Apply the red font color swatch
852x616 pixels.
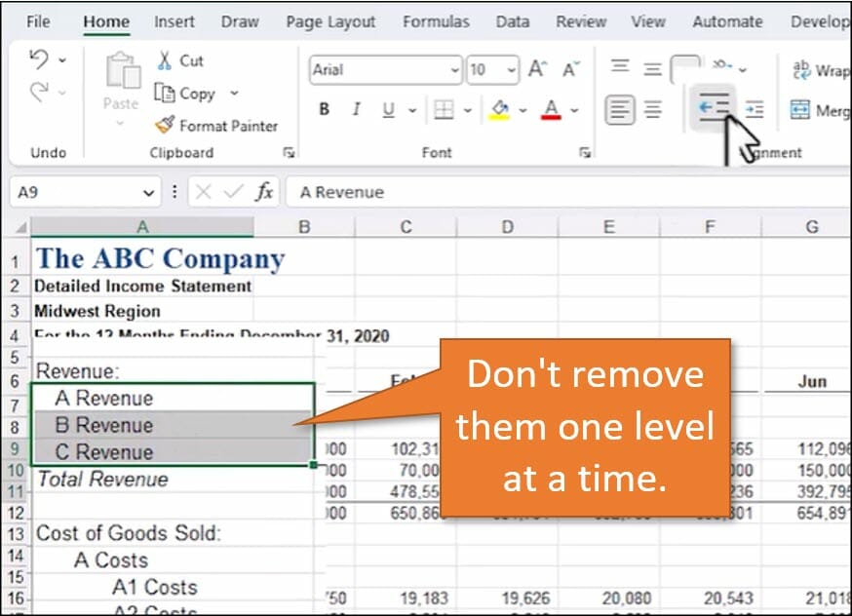551,109
